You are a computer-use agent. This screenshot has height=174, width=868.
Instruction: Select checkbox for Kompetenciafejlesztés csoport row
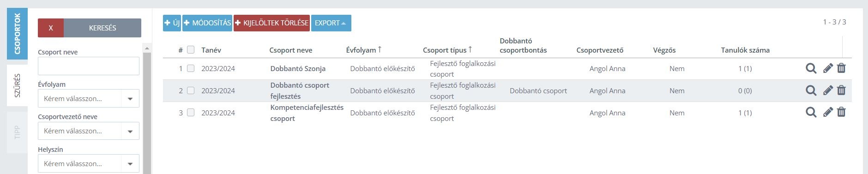point(191,113)
